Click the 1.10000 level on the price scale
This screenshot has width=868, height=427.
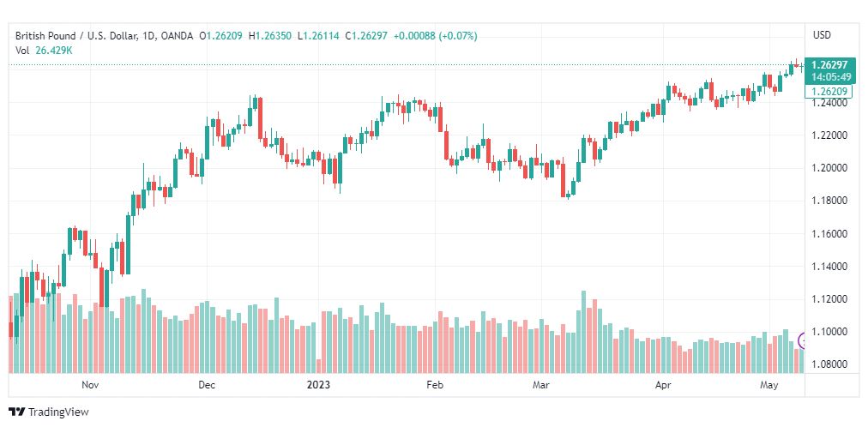829,332
